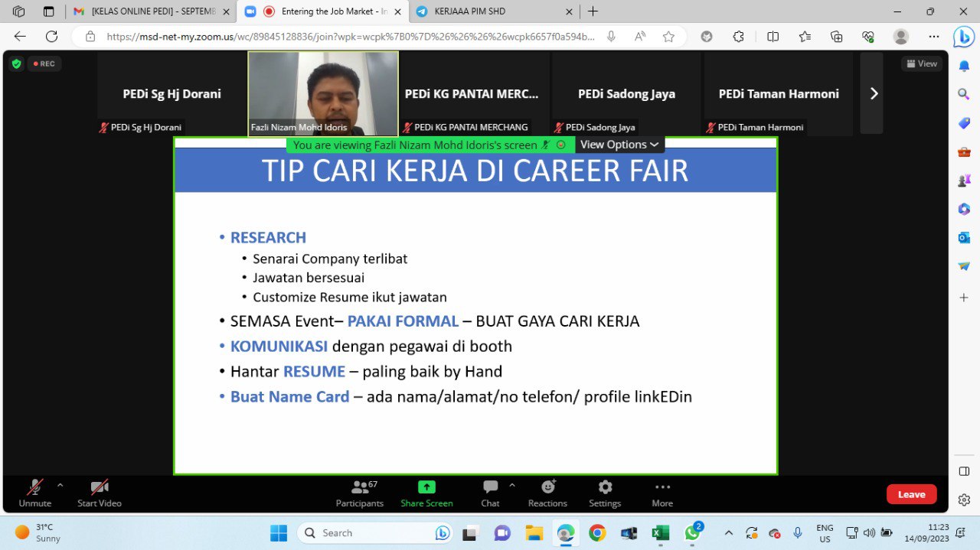The image size is (980, 550).
Task: Select PEDi Sadong Jaya participant tile
Action: tap(626, 93)
